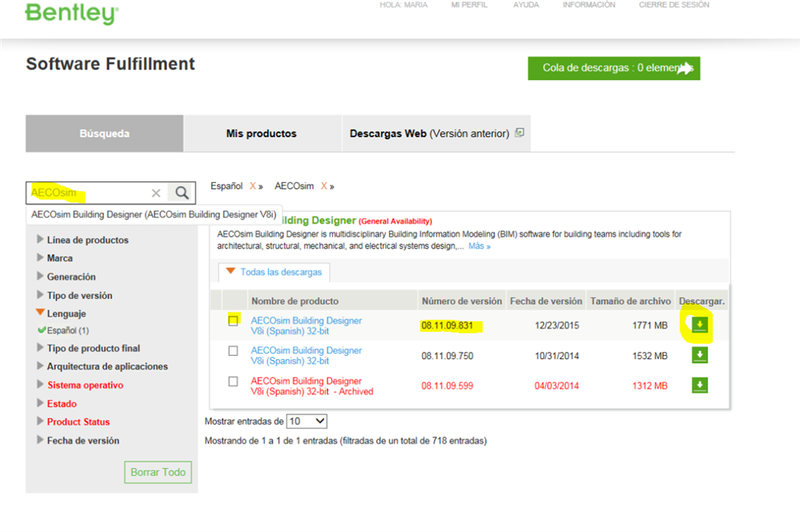
Task: Download archived version 08.11.09.599
Action: (x=700, y=385)
